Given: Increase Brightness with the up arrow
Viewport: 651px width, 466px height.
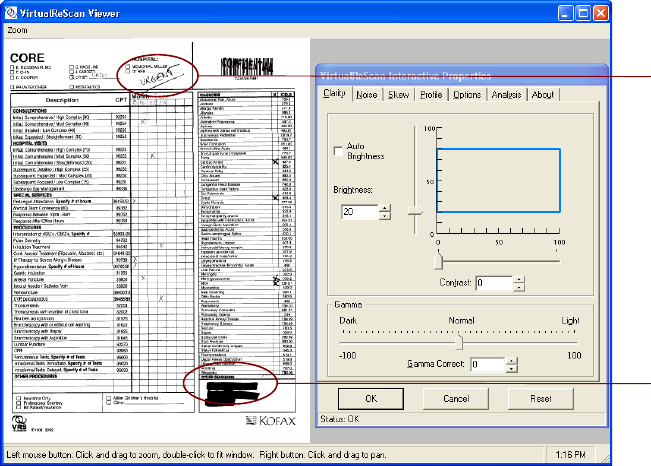Looking at the screenshot, I should (386, 207).
